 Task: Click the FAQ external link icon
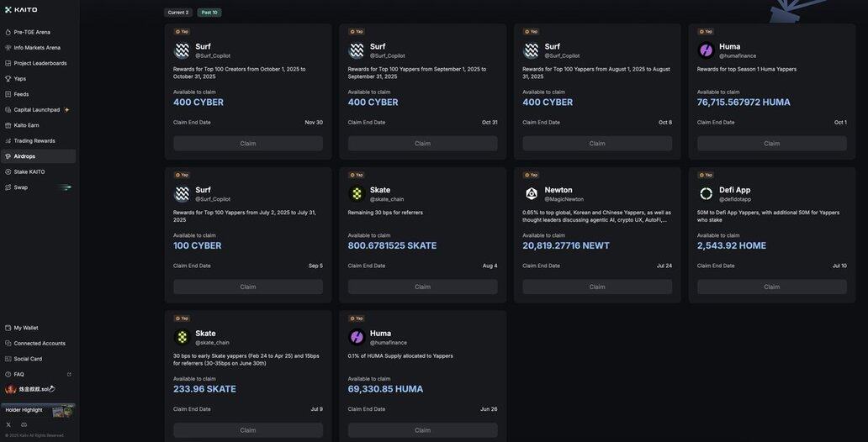tap(69, 375)
